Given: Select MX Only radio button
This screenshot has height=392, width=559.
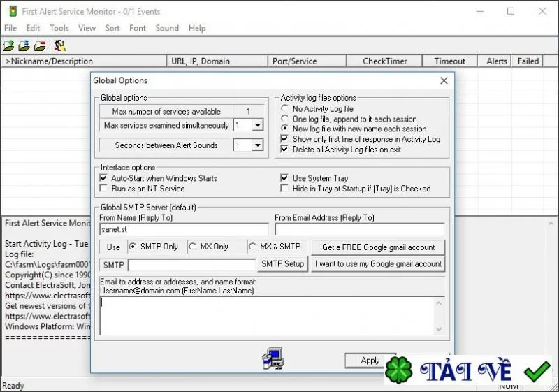Looking at the screenshot, I should (193, 247).
